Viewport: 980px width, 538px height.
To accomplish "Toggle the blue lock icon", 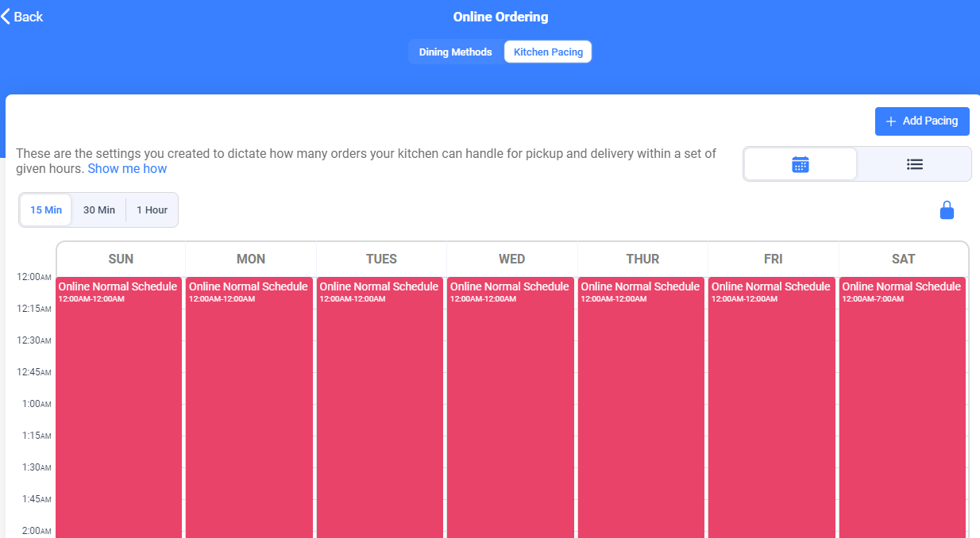I will (947, 210).
